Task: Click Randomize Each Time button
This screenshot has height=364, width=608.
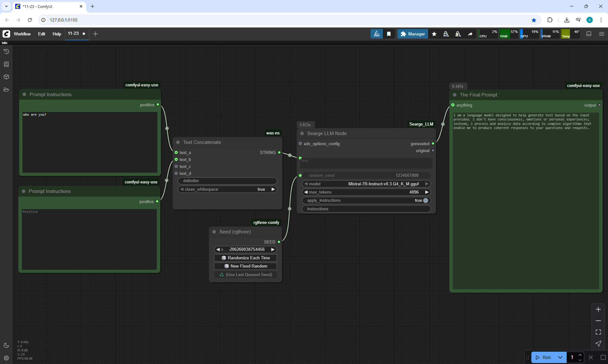Action: (245, 258)
